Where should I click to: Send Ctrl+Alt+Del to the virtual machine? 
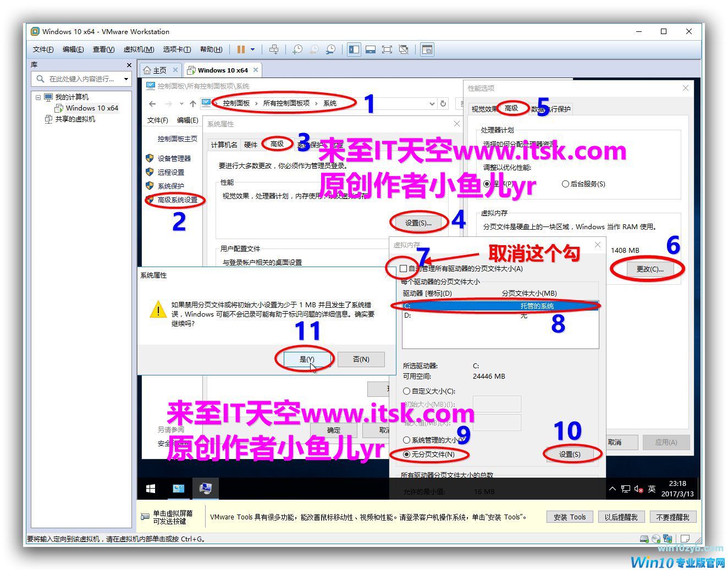[x=274, y=49]
